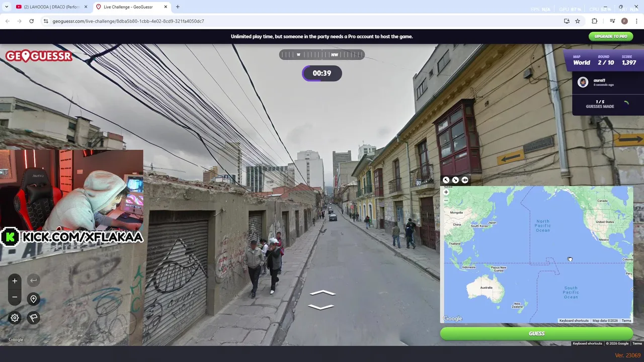Click the 00:39 countdown timer

pyautogui.click(x=322, y=73)
